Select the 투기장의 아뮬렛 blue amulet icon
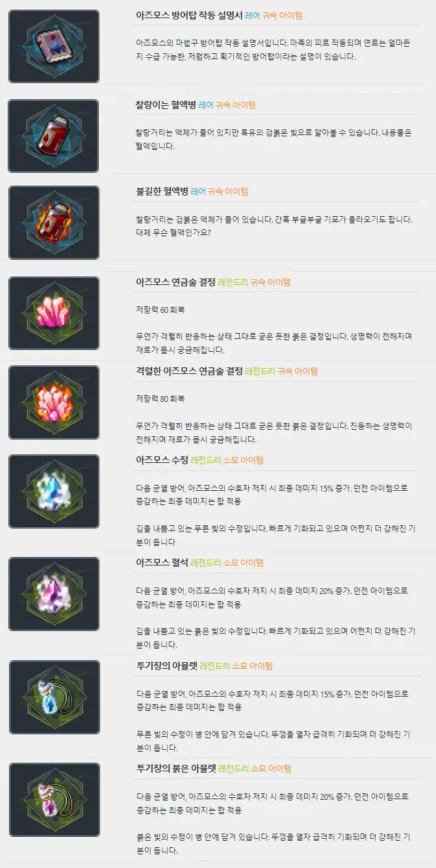 tap(54, 697)
